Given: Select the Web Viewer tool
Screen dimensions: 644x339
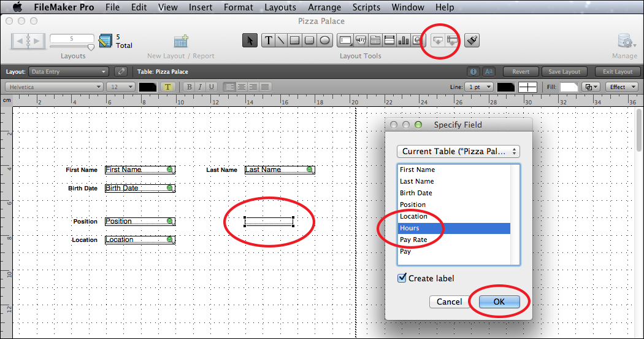Looking at the screenshot, I should click(x=417, y=41).
